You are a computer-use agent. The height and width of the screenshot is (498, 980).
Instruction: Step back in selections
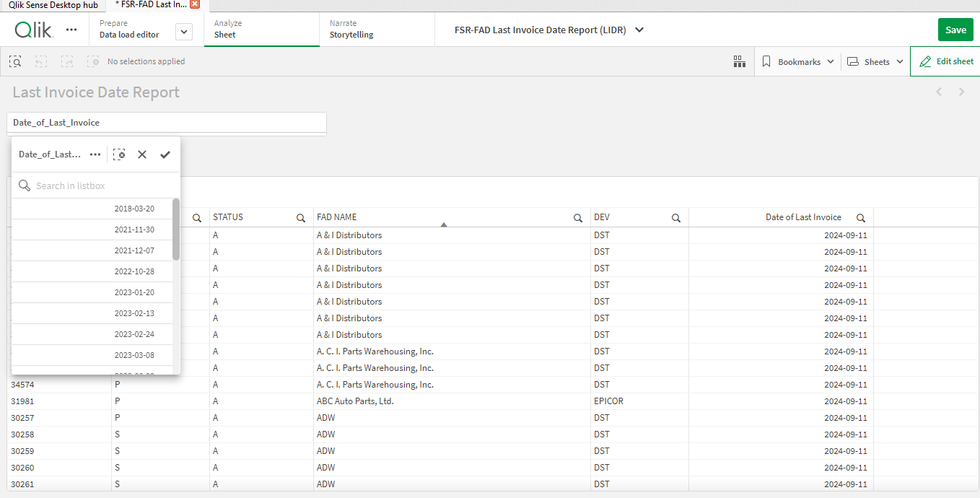click(41, 61)
